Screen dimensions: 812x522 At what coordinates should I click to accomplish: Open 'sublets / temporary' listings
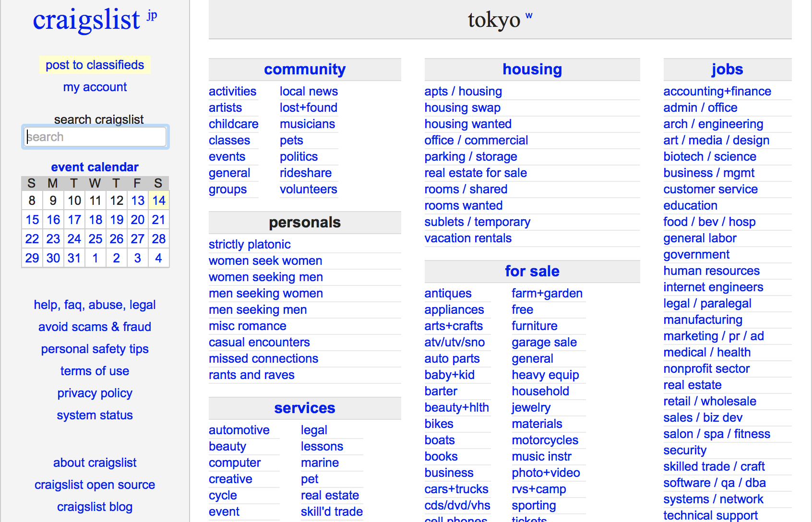(x=478, y=222)
